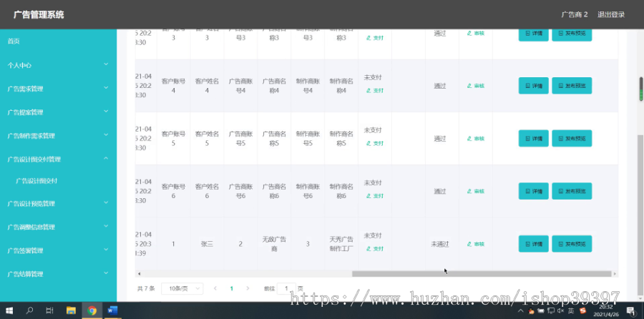Click 广告管理系统 title in header
Screen dimensions: 644x319
tap(39, 15)
